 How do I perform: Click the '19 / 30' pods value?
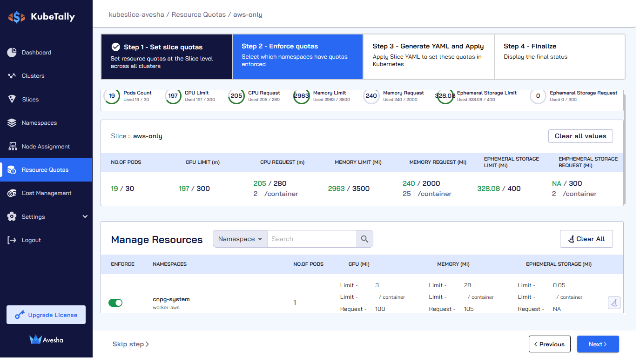122,189
